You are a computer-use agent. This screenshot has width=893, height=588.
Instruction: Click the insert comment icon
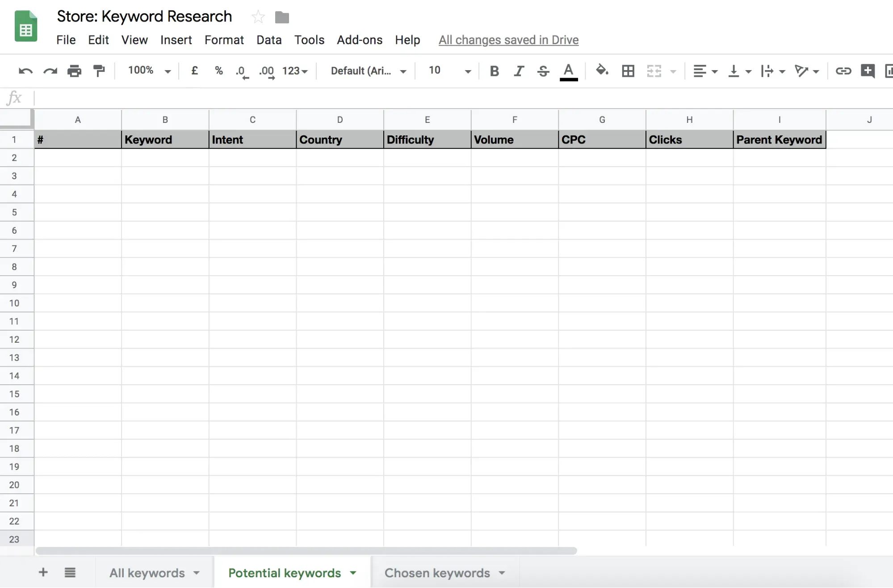click(x=867, y=71)
